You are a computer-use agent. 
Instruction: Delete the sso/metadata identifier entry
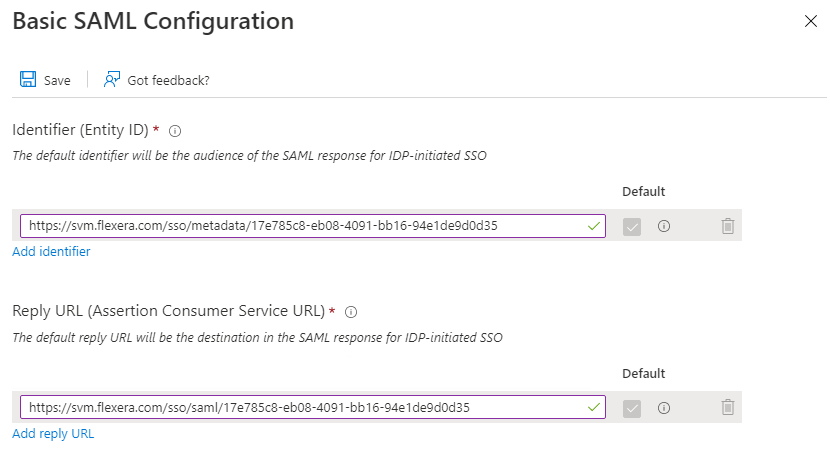coord(728,227)
